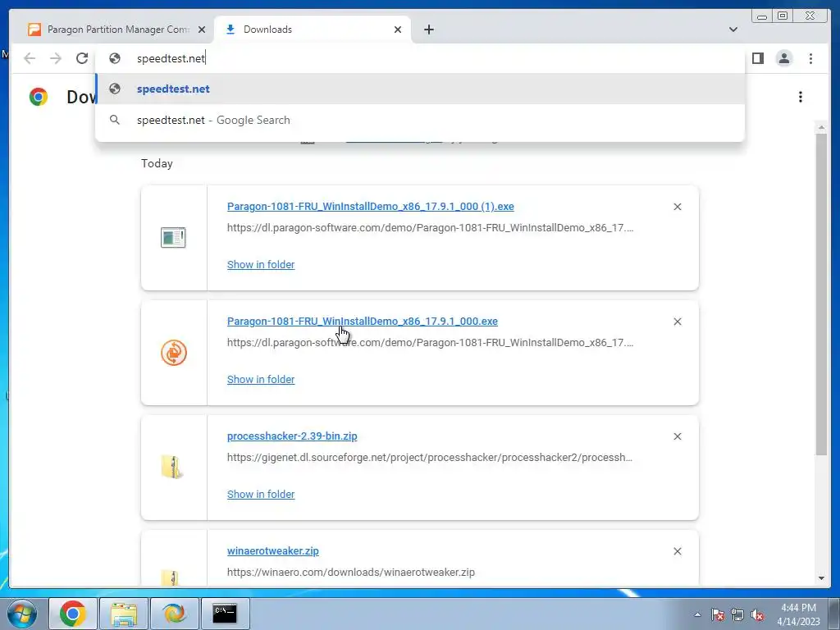Select the Downloads tab
Viewport: 840px width, 630px height.
click(313, 30)
